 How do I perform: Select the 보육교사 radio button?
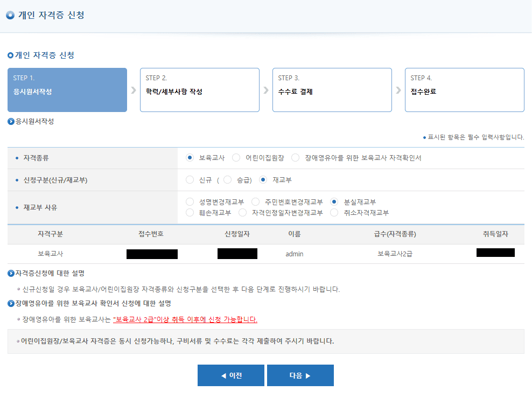(x=190, y=158)
